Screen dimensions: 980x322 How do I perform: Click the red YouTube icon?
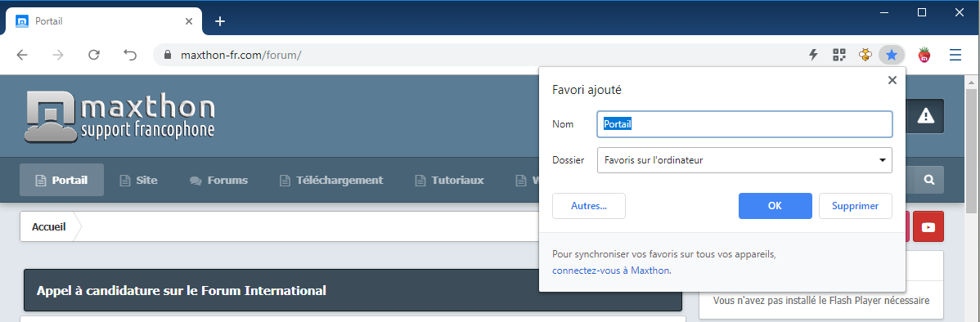pyautogui.click(x=928, y=227)
